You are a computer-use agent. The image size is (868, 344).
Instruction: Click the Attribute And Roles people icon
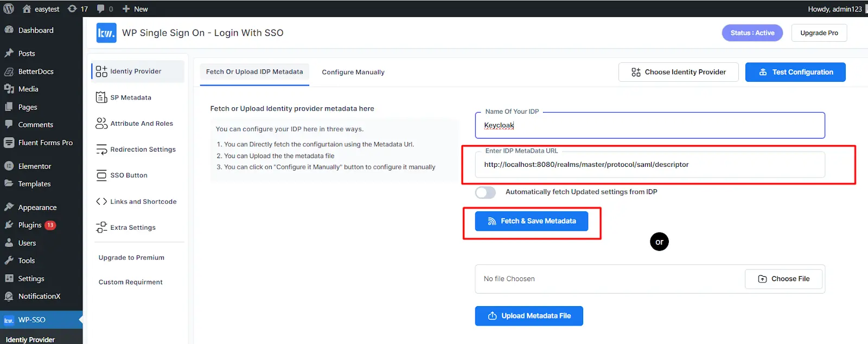pyautogui.click(x=101, y=124)
